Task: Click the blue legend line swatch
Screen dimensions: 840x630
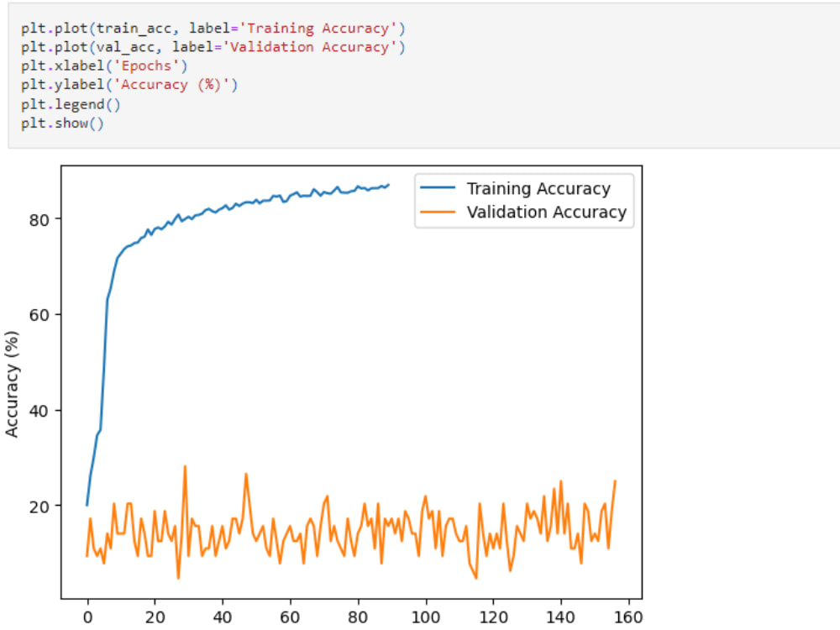Action: (438, 187)
